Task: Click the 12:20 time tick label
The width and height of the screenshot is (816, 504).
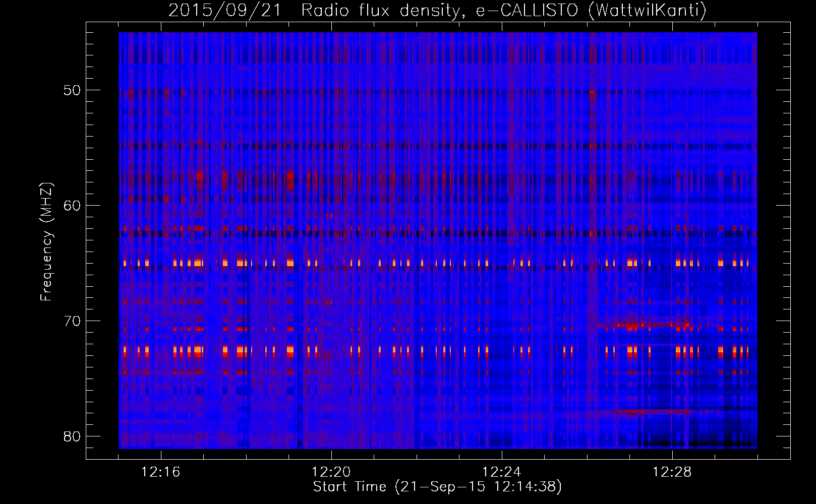Action: (331, 472)
